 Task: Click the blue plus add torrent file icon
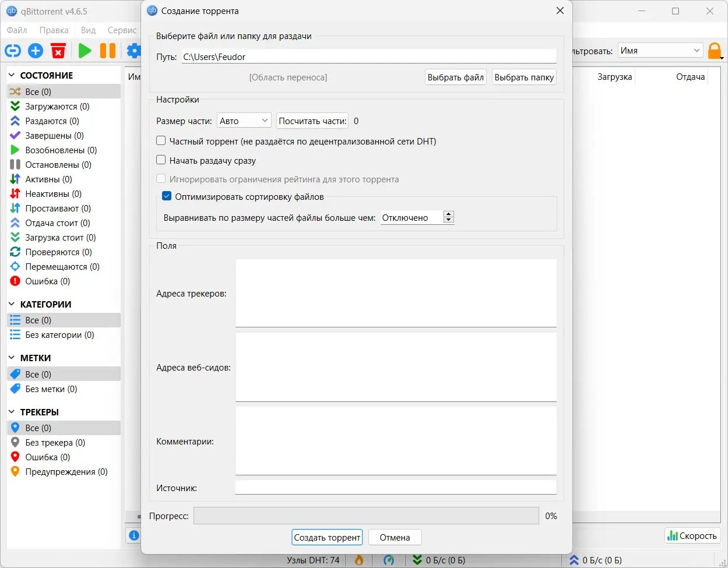click(36, 51)
